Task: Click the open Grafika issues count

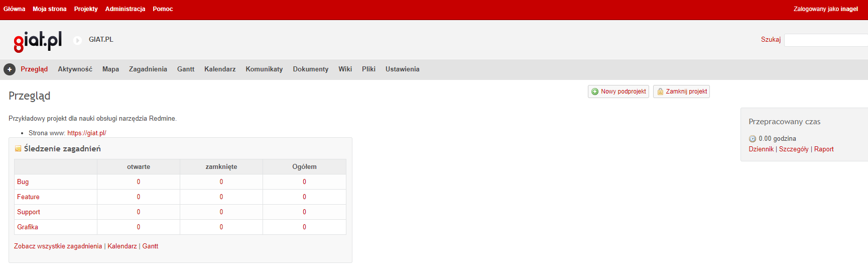Action: pos(139,227)
